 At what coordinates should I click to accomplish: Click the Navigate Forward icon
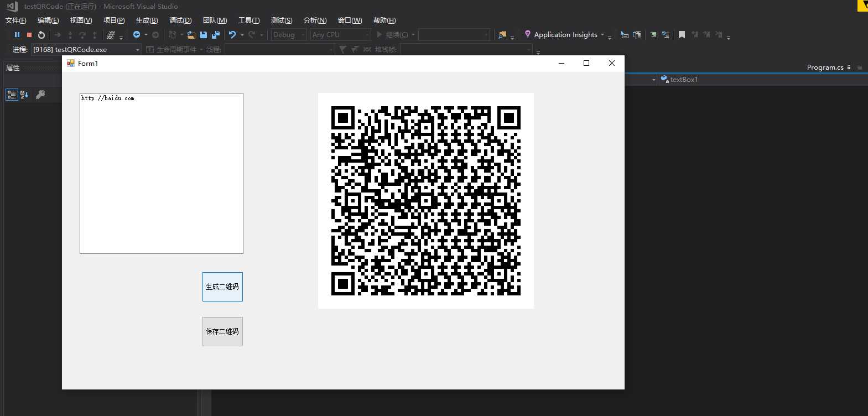[155, 35]
